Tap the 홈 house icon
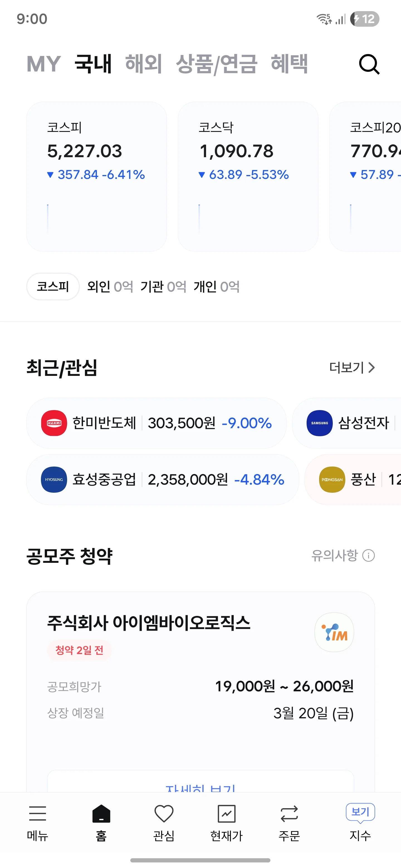 click(101, 813)
